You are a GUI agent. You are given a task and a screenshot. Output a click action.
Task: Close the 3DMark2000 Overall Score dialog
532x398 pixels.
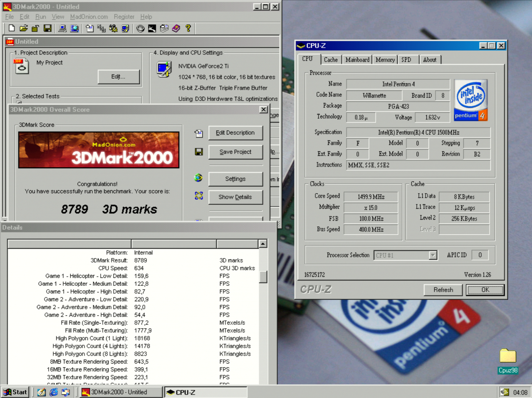[x=264, y=110]
